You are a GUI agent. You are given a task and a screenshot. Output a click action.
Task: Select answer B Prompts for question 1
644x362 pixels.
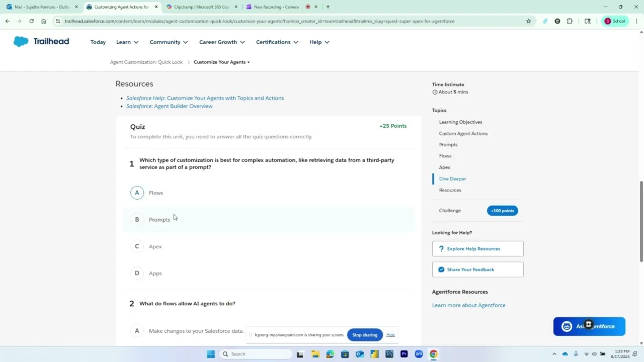[268, 220]
